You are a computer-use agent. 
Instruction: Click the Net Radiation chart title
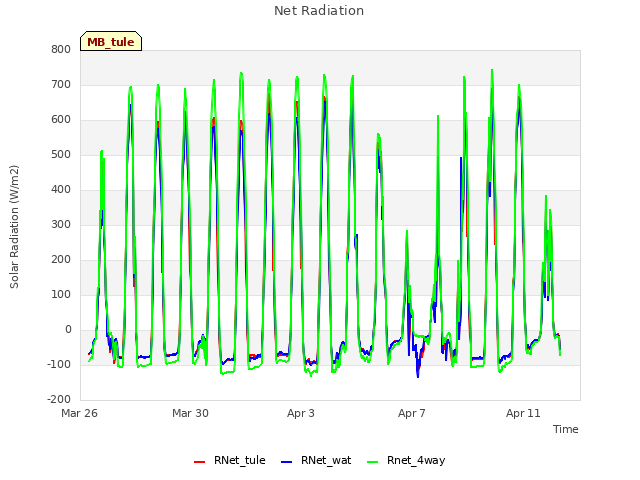319,11
